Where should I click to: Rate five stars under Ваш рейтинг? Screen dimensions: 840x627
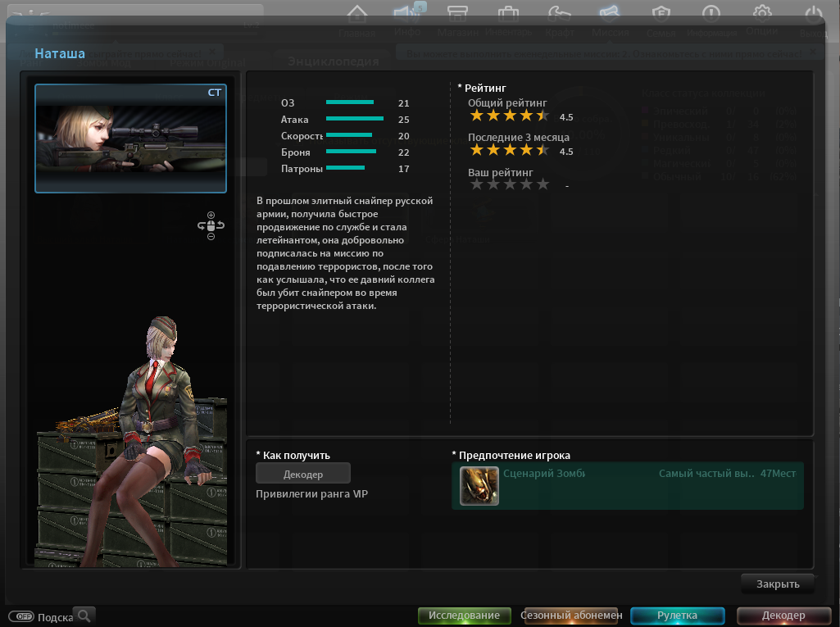click(543, 184)
